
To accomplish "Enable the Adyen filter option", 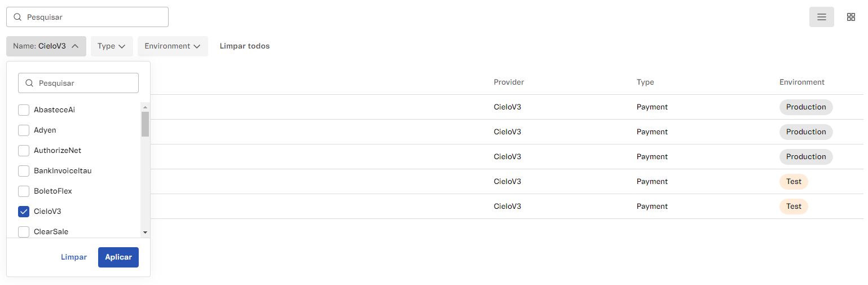I will pos(24,130).
